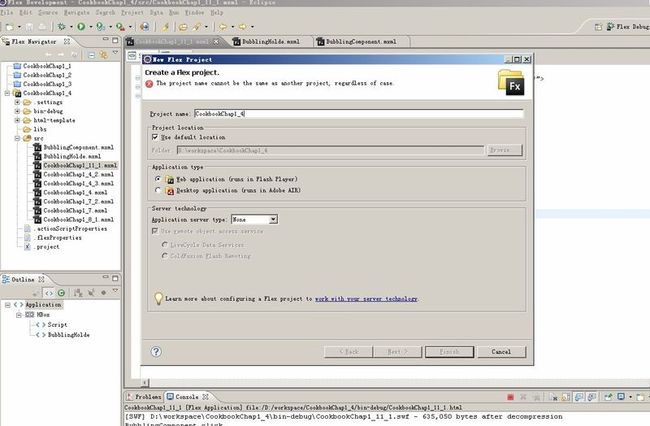Viewport: 650px width, 426px height.
Task: Click the web browser globe toolbar icon
Action: pos(144,27)
